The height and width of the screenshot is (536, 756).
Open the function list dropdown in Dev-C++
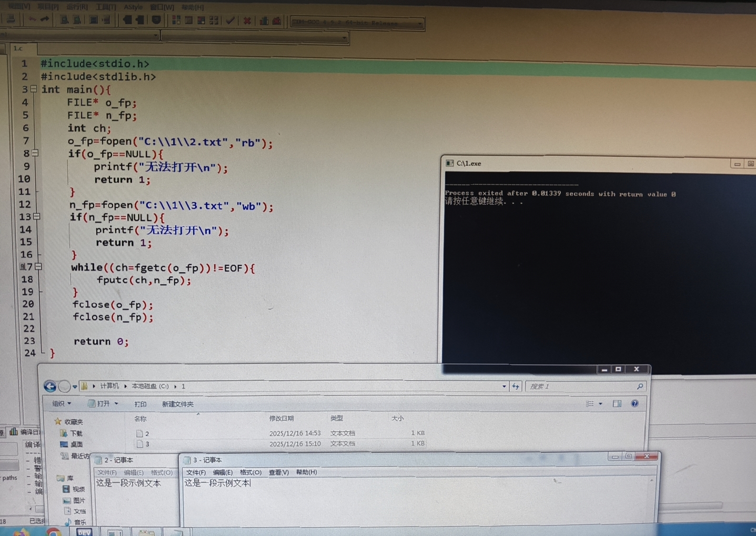pos(344,38)
